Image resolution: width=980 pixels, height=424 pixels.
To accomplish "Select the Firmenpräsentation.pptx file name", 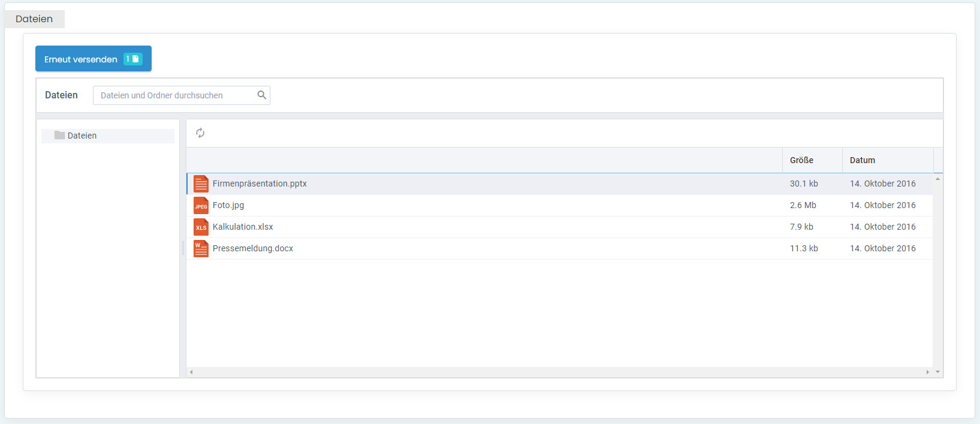I will coord(260,184).
